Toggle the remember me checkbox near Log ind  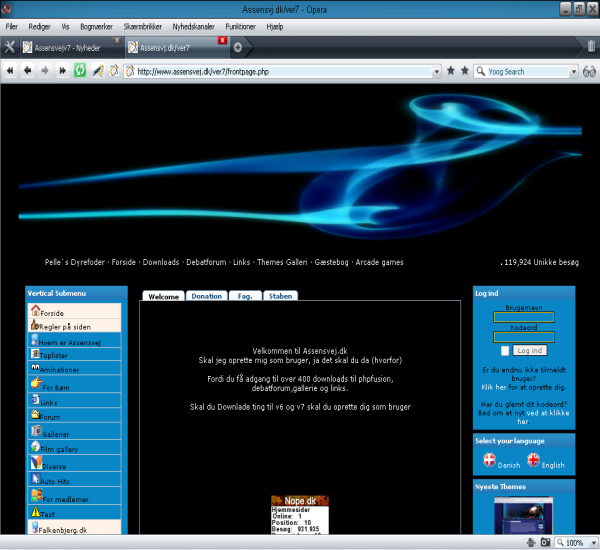[x=505, y=351]
